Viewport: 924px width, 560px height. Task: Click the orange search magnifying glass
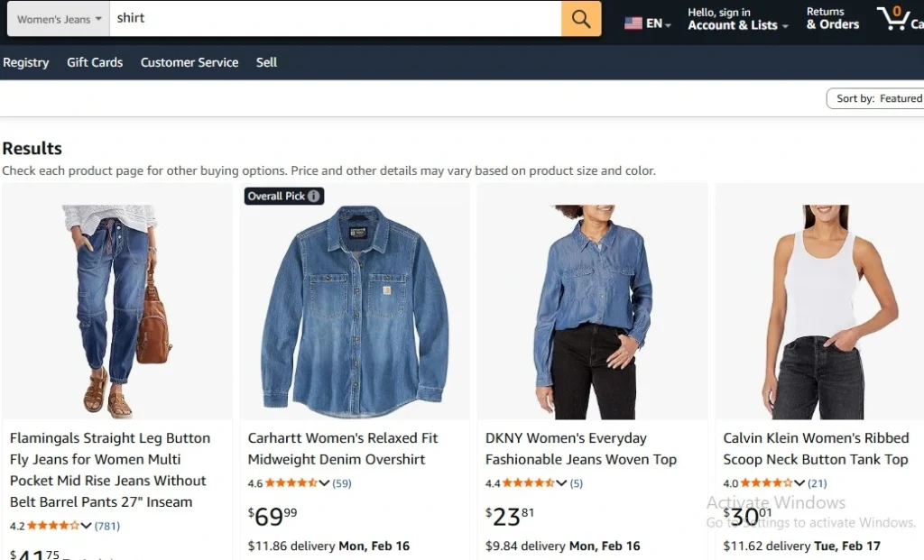point(580,18)
